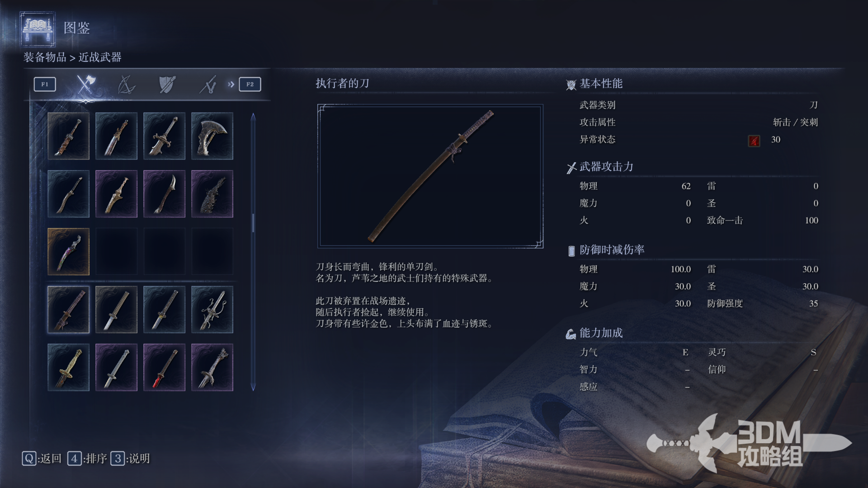The height and width of the screenshot is (488, 868).
Task: Select the arrows and bolts category tab
Action: tap(208, 84)
